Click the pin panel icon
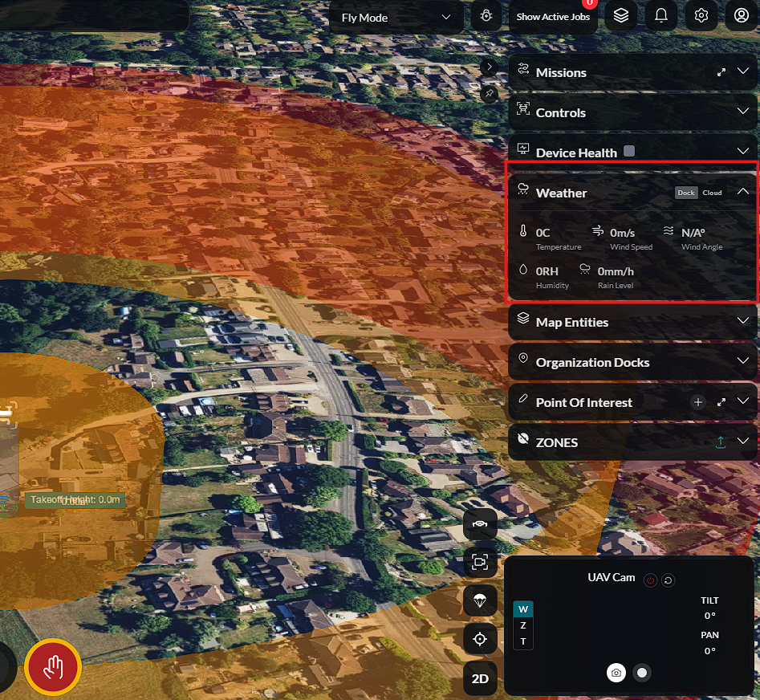This screenshot has height=700, width=760. click(489, 93)
